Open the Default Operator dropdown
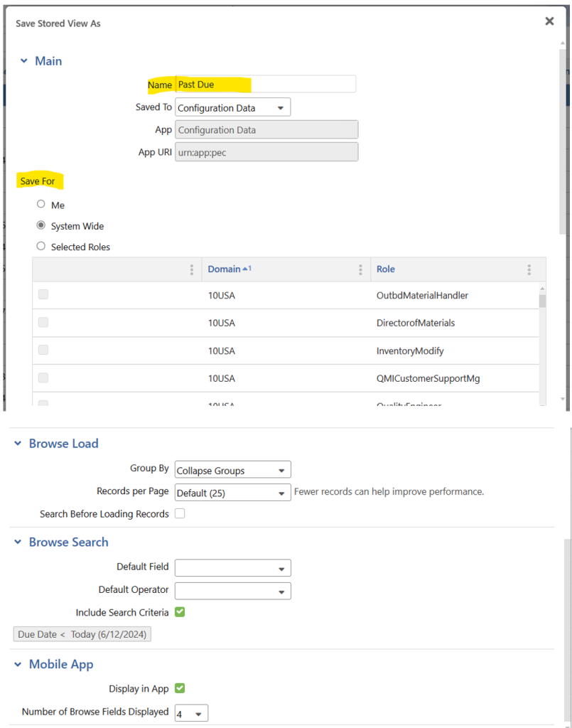Viewport: 572px width, 728px height. [x=233, y=591]
